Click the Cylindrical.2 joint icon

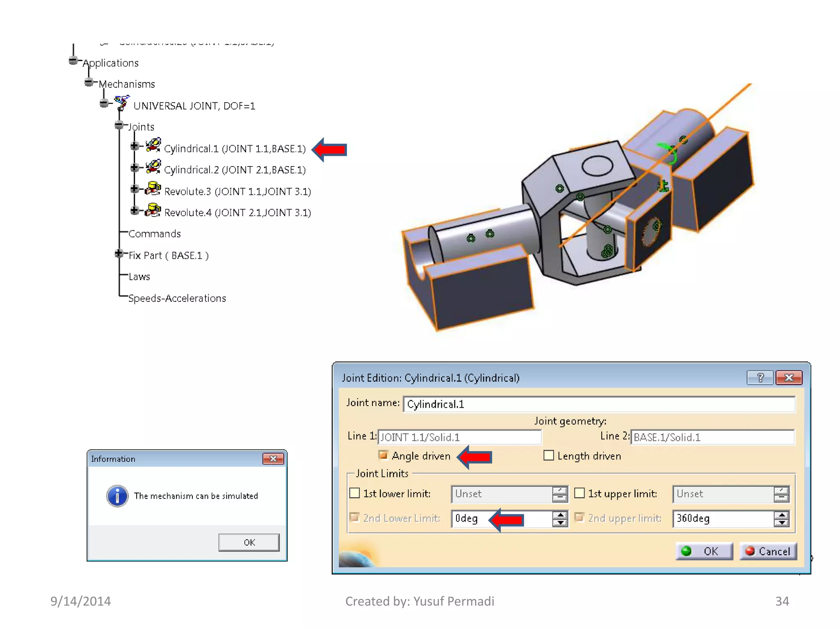[x=153, y=167]
